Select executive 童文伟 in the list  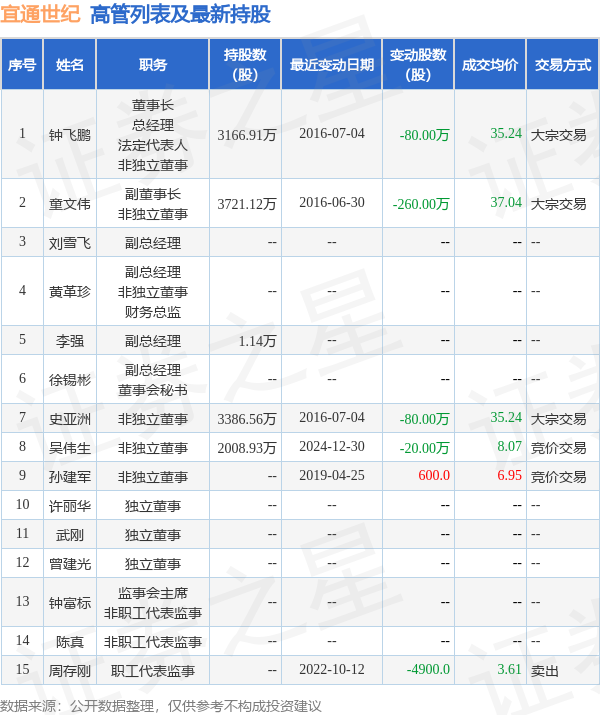[x=70, y=203]
